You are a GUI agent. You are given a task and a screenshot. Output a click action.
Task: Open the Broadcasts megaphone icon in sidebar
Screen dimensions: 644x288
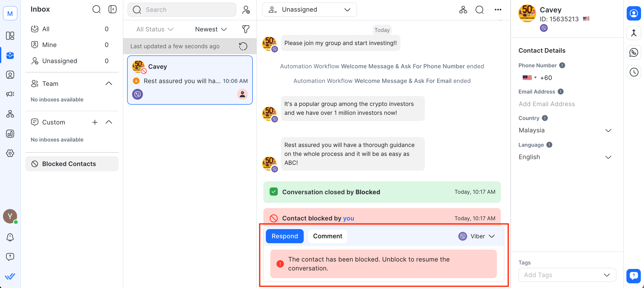[10, 94]
